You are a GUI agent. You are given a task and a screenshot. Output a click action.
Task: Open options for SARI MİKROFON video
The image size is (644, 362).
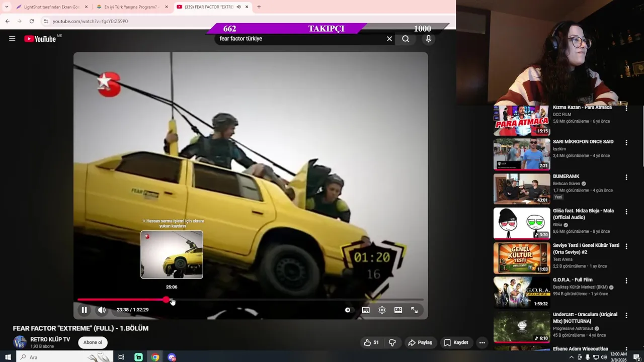[x=626, y=143]
